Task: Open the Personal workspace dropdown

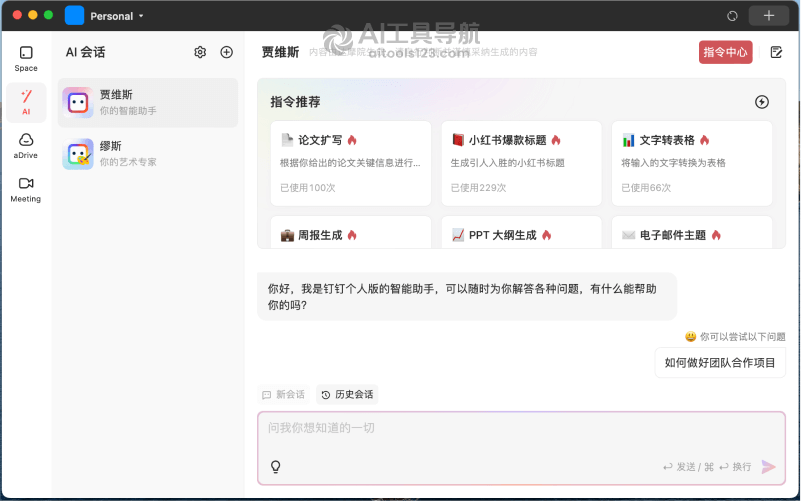Action: point(117,16)
